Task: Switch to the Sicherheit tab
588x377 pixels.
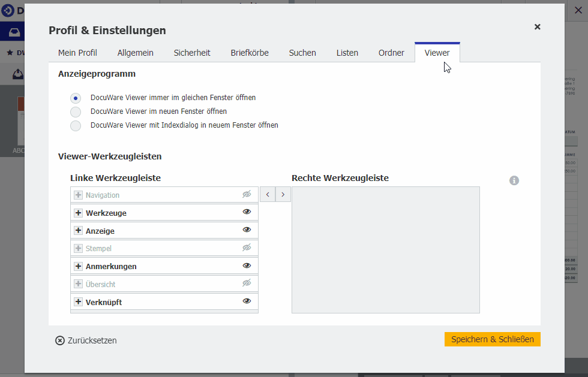Action: 192,53
